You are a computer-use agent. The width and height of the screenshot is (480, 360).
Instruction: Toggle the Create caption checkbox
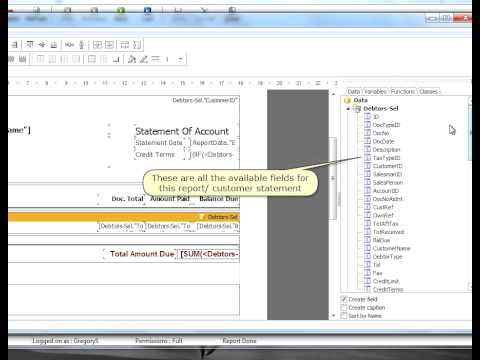click(x=344, y=307)
